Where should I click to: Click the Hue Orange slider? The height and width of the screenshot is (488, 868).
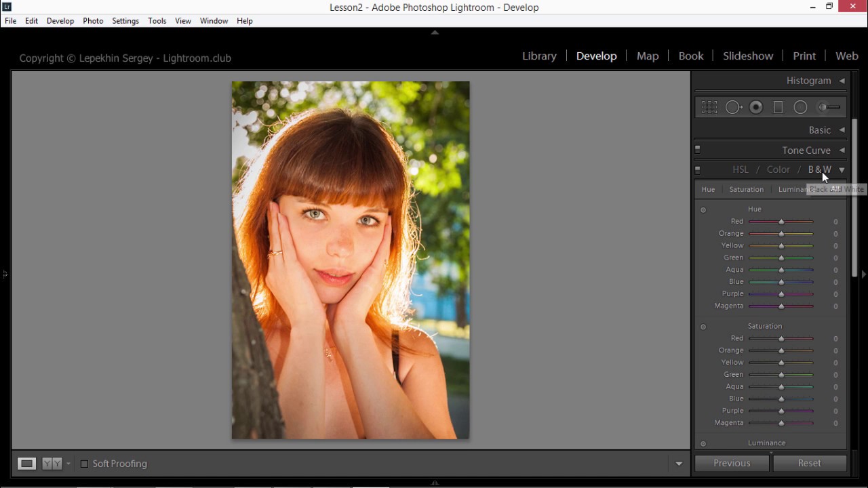pos(781,234)
